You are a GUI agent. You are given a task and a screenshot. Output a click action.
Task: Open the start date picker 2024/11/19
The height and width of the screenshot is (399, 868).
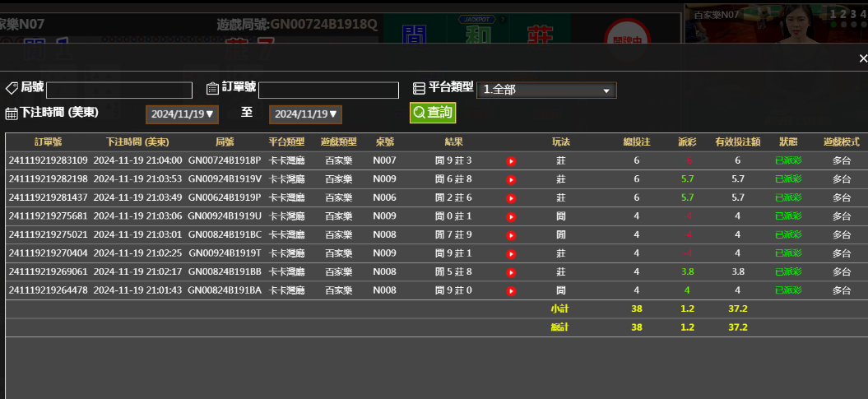coord(182,114)
